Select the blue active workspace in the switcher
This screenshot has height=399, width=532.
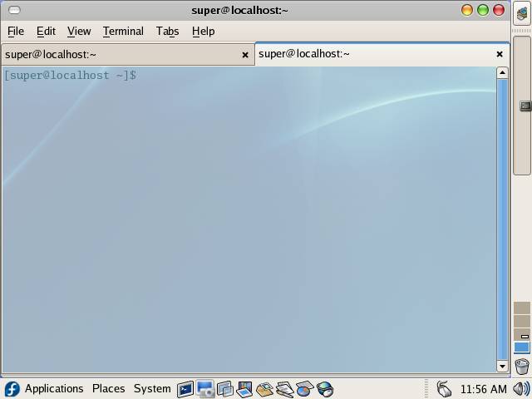pos(522,347)
